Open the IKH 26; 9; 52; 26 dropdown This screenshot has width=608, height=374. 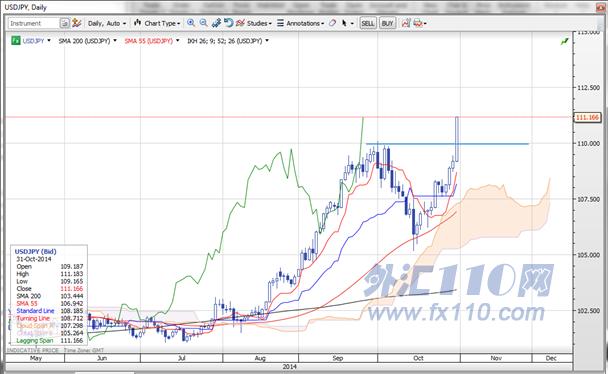(228, 41)
